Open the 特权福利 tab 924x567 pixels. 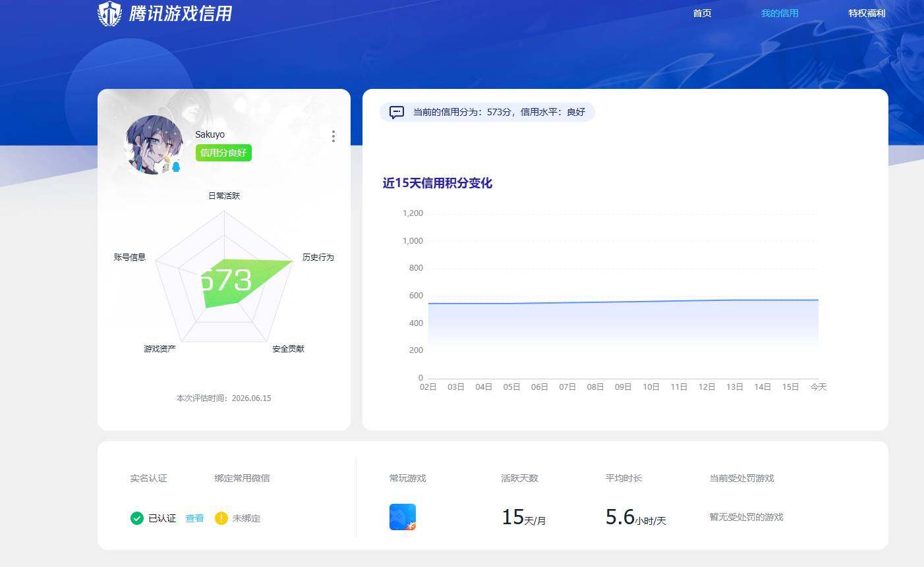pyautogui.click(x=867, y=13)
